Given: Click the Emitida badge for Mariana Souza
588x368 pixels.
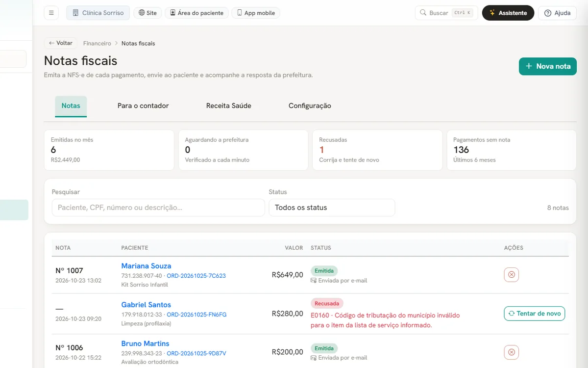Looking at the screenshot, I should (324, 271).
